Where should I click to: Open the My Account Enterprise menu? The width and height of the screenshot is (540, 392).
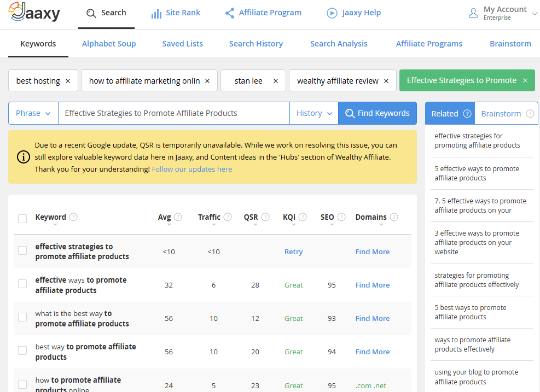pyautogui.click(x=503, y=13)
